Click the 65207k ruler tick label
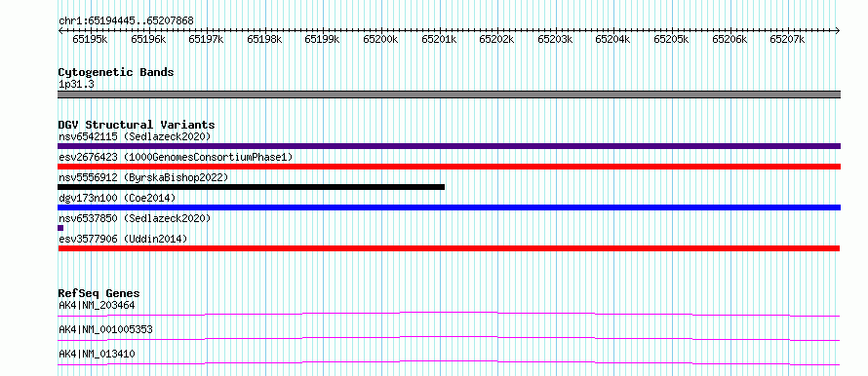 787,39
